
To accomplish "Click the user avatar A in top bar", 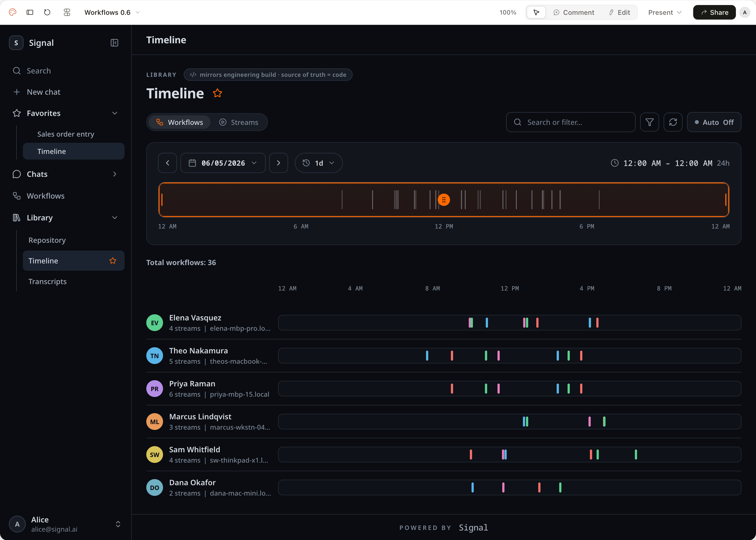I will 745,12.
